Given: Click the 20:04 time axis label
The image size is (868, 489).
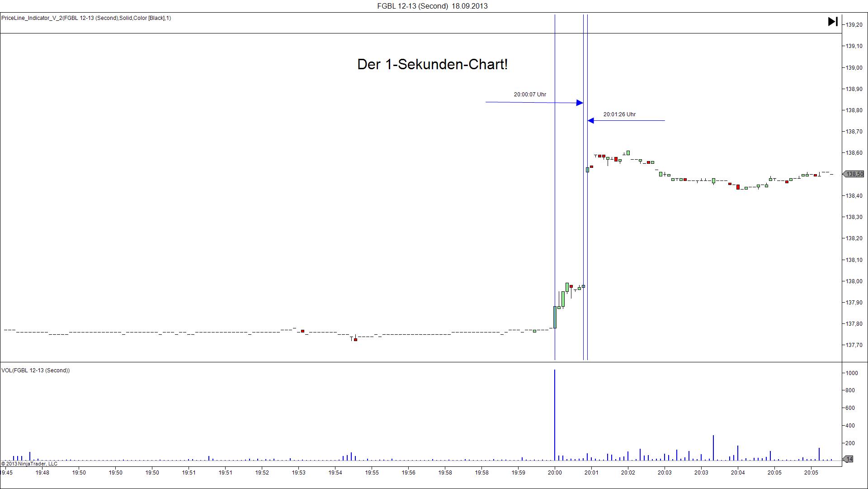Looking at the screenshot, I should tap(738, 473).
